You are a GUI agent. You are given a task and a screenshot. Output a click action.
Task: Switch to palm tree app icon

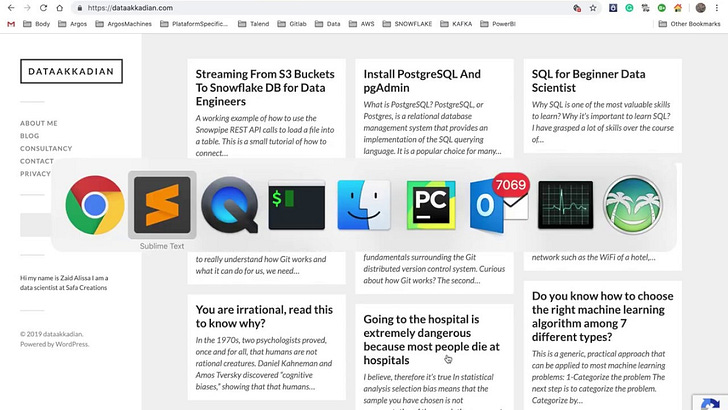(633, 205)
